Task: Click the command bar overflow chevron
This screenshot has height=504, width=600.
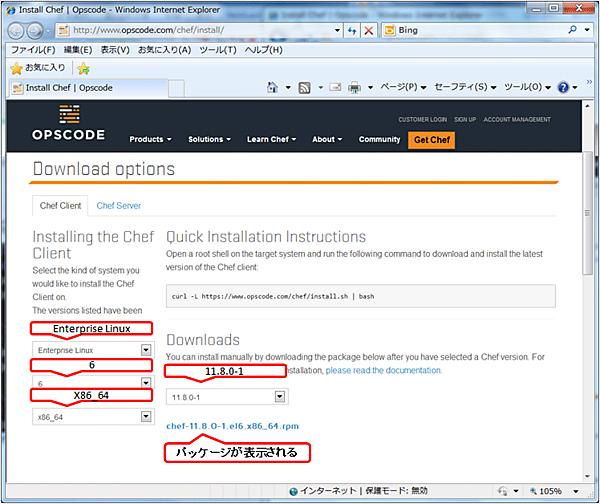Action: coord(589,82)
